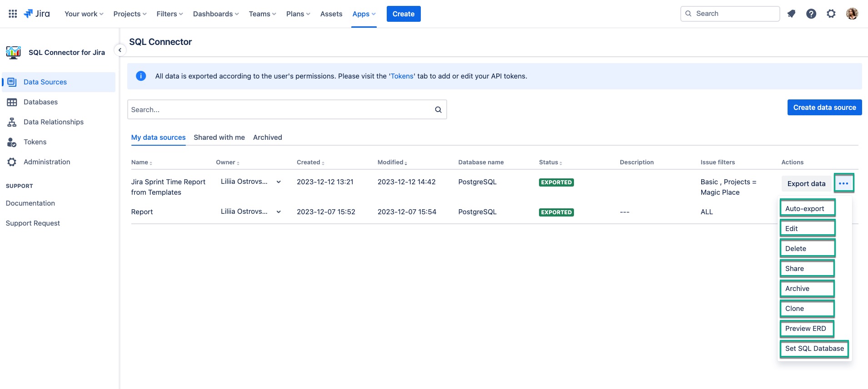Viewport: 868px width, 389px height.
Task: Open the notifications icon in top bar
Action: tap(791, 14)
